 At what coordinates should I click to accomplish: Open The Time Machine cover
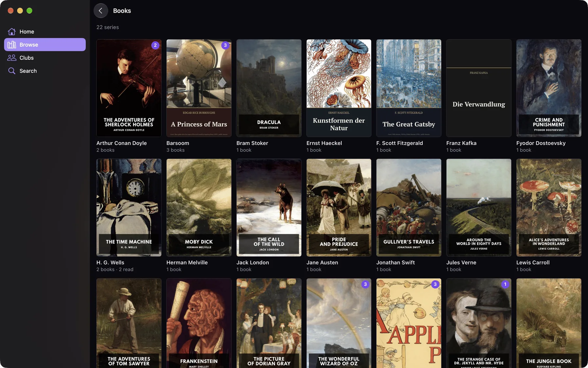(129, 208)
